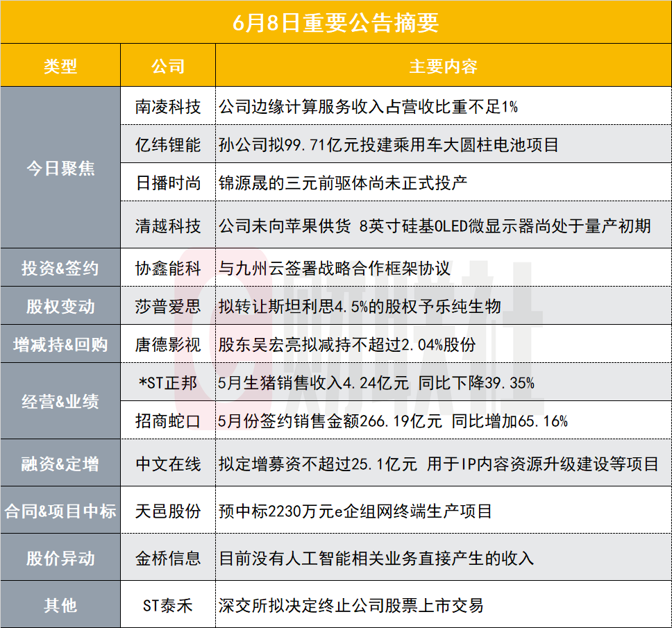Click the 主要内容 column header

(443, 67)
